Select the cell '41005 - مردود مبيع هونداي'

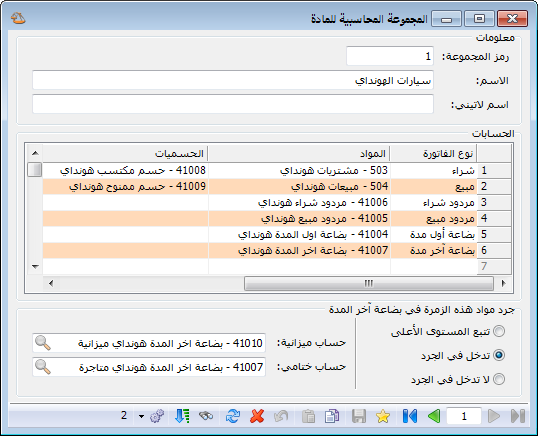(299, 218)
